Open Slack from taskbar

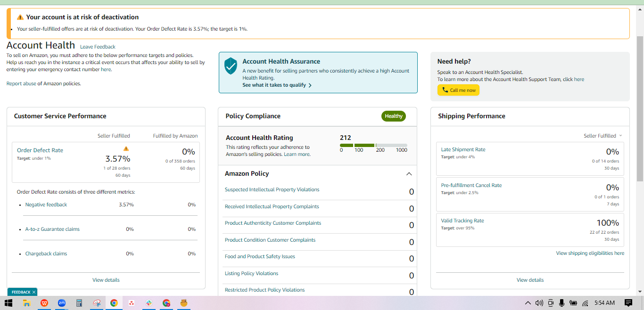pos(149,303)
